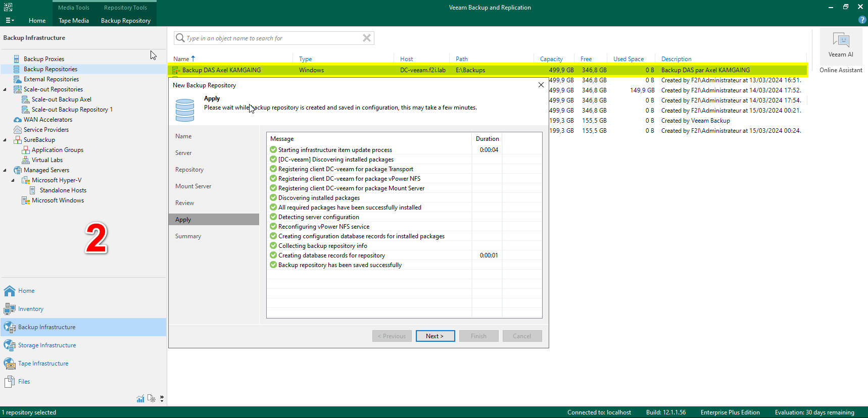Click the search magnifier icon

tap(180, 38)
